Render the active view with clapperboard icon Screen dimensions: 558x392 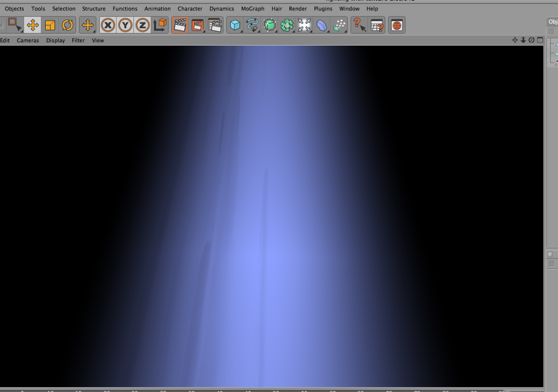coord(180,25)
